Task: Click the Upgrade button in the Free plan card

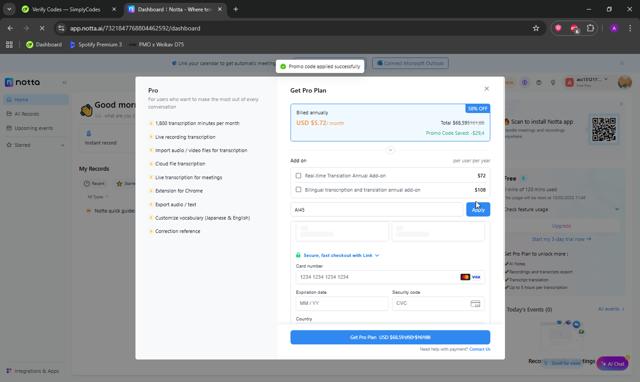Action: (x=562, y=226)
